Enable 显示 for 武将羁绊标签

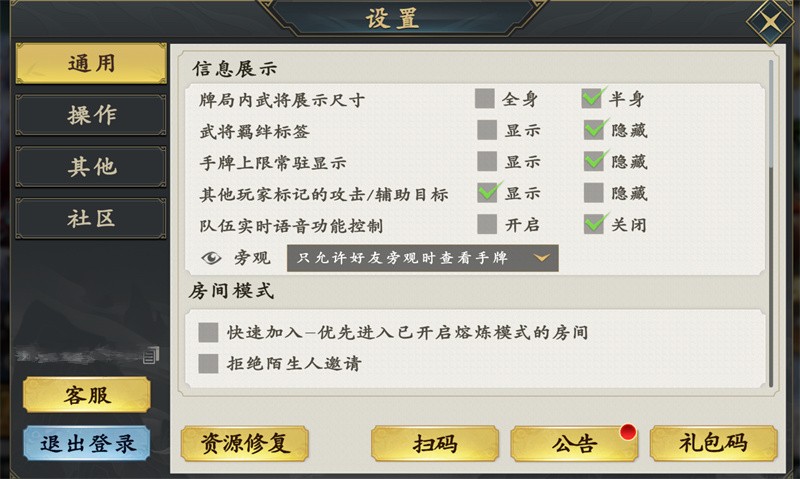tap(487, 129)
